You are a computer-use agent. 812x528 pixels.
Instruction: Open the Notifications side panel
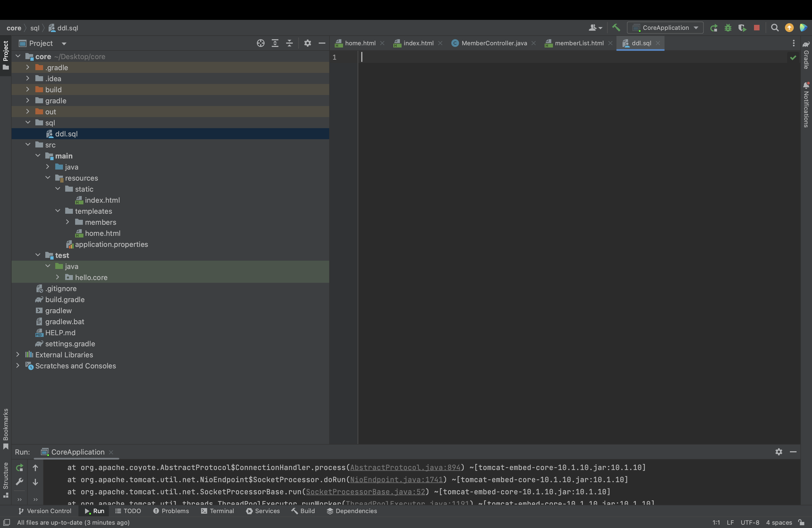click(806, 105)
